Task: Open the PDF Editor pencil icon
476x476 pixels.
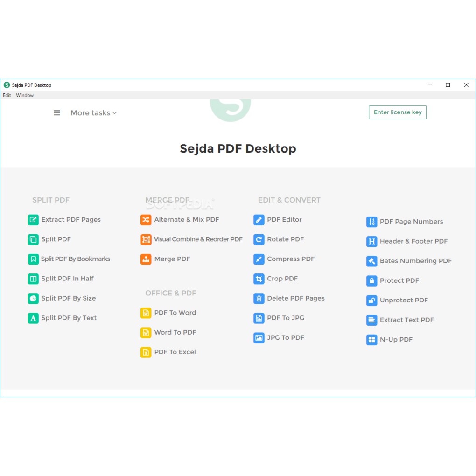Action: (259, 220)
